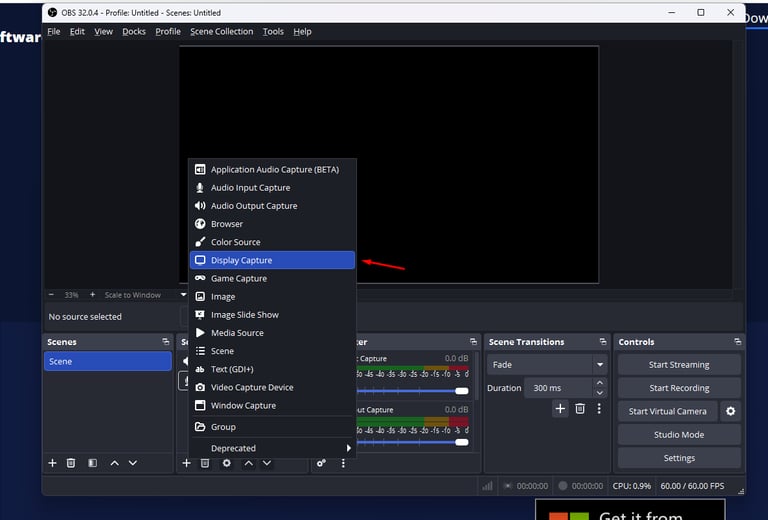768x520 pixels.
Task: Add a new scene with the plus icon in Scenes dock
Action: pyautogui.click(x=52, y=463)
